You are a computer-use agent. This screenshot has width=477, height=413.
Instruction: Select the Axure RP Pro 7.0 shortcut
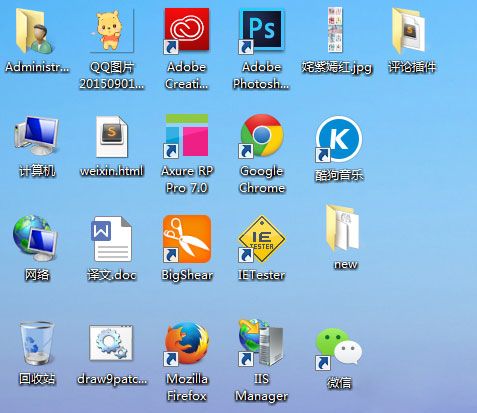pos(187,136)
